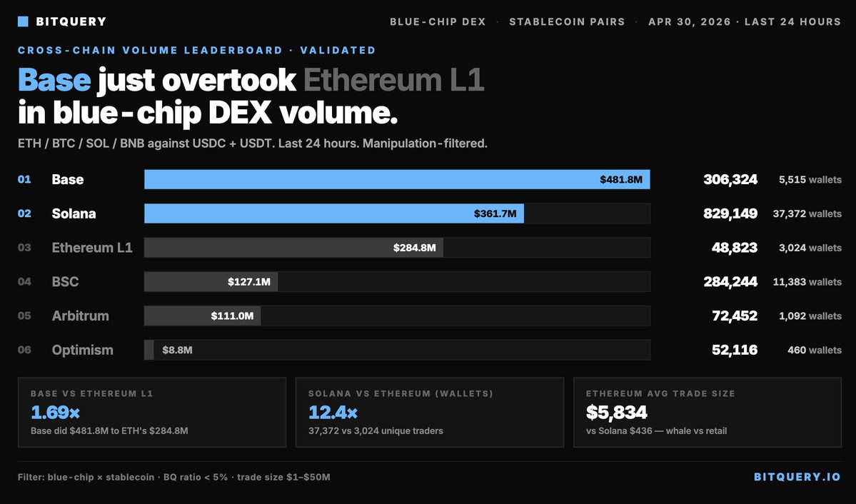Click the Arbitrum bar showing $111.0M

tap(203, 316)
